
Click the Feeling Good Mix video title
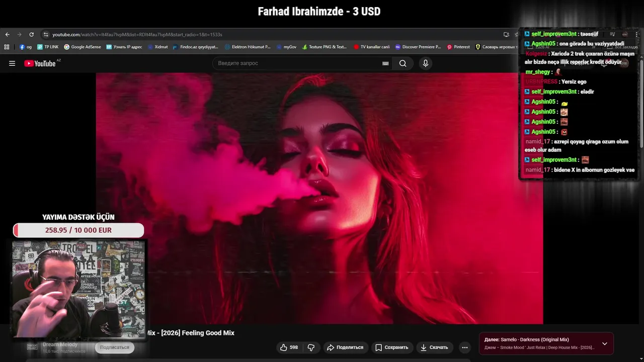tap(191, 333)
